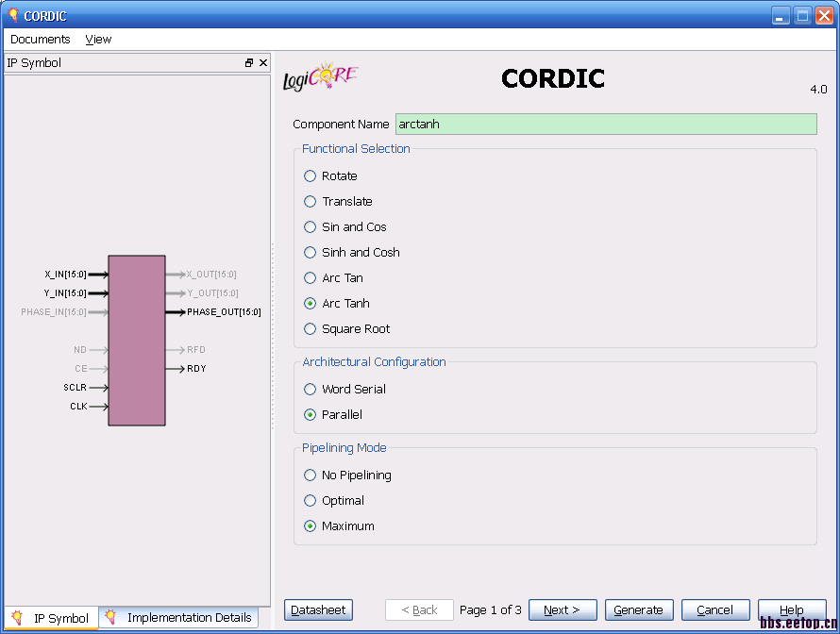Open the View menu

click(98, 39)
